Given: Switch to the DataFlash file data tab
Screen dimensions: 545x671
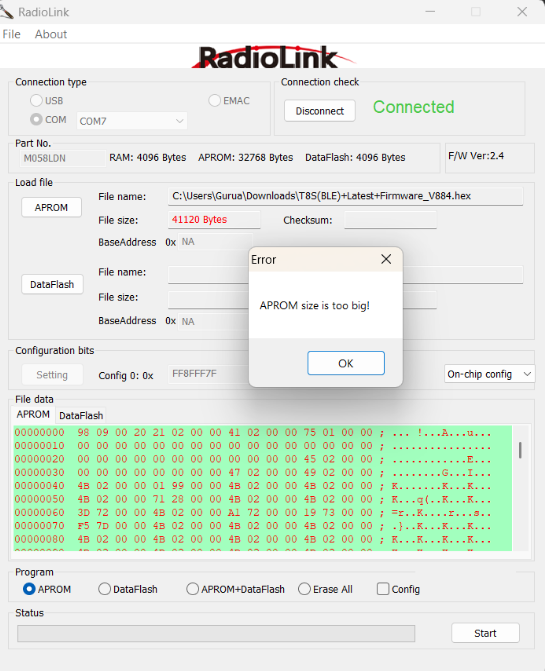Looking at the screenshot, I should [x=81, y=416].
